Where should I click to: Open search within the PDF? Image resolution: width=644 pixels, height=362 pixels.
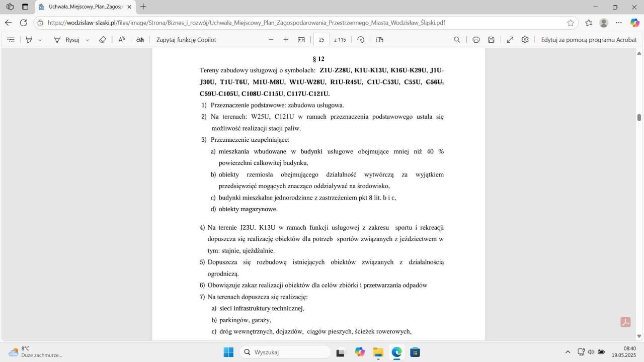coord(457,40)
